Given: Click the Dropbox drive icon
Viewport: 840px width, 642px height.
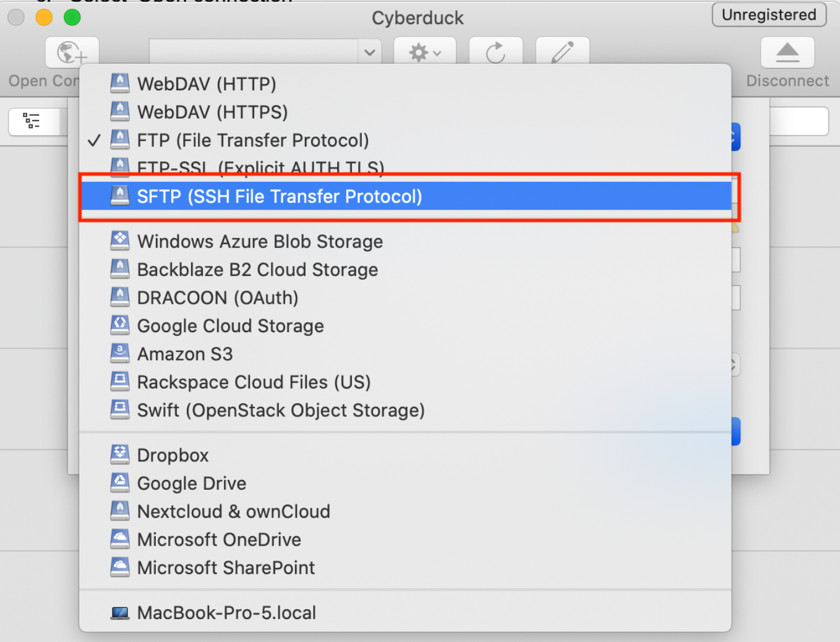Looking at the screenshot, I should 120,455.
